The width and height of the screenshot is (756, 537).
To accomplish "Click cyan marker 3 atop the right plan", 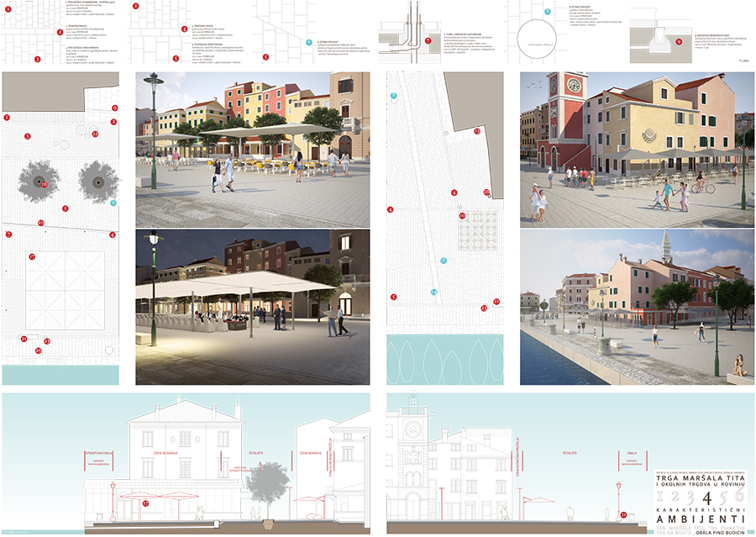I will pyautogui.click(x=393, y=96).
